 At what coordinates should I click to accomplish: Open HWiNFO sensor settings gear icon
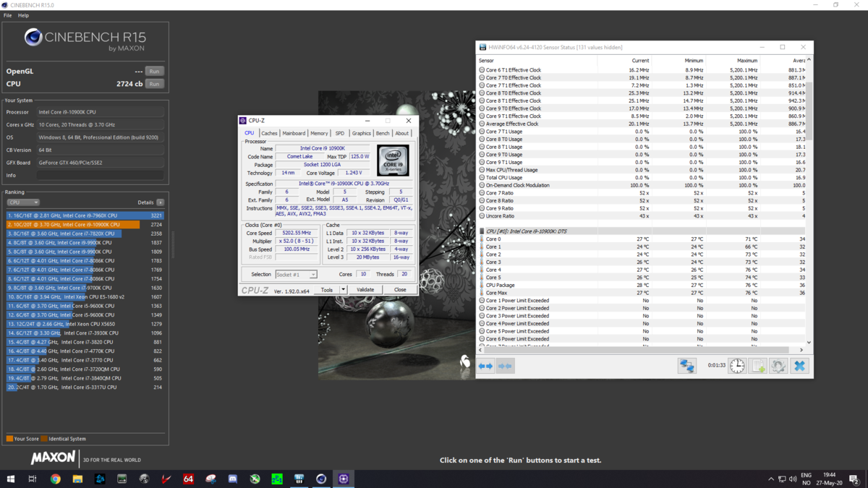click(x=778, y=366)
